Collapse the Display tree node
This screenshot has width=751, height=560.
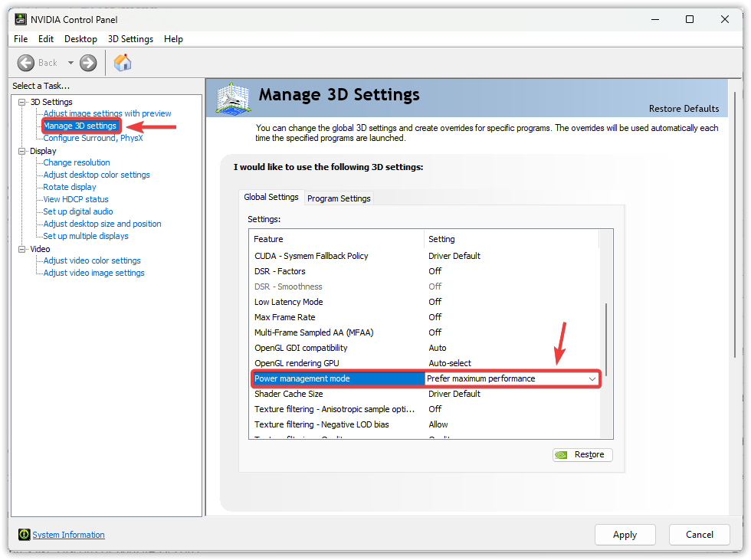(22, 151)
